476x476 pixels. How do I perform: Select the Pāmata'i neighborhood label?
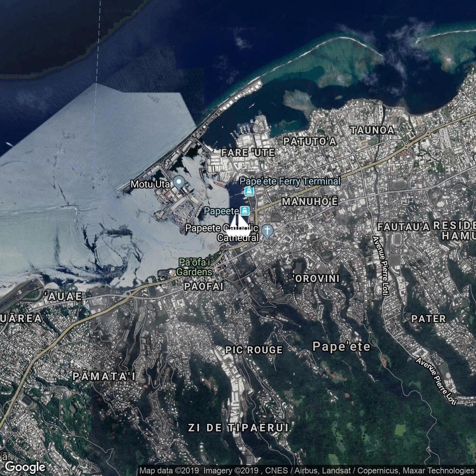[x=104, y=376]
